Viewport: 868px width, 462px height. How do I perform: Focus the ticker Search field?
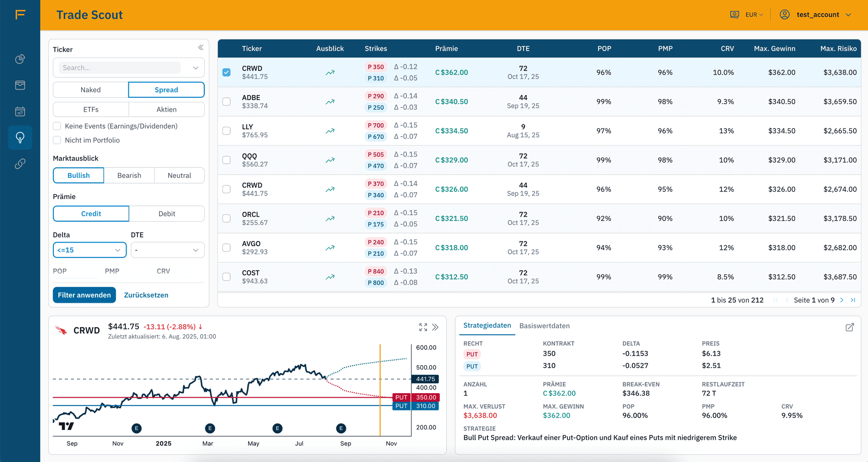point(120,68)
